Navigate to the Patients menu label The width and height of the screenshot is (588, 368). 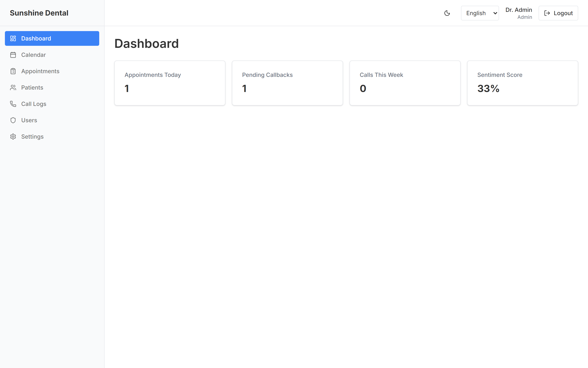[32, 87]
